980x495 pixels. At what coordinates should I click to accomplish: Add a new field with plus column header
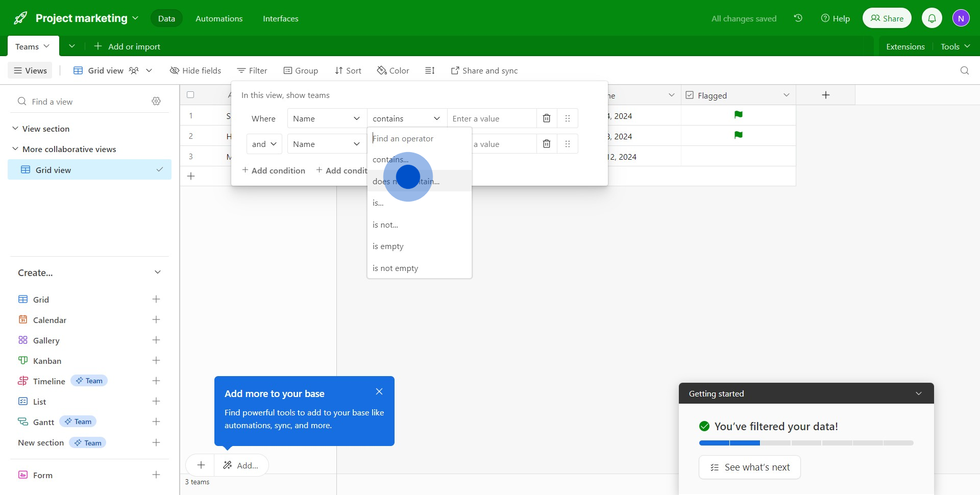(825, 95)
